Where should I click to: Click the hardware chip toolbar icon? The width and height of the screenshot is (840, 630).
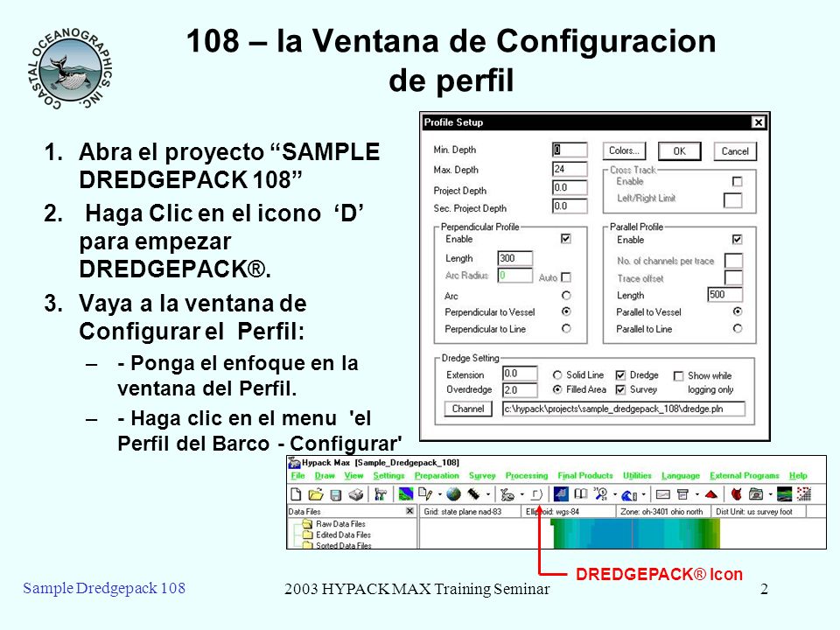coord(473,493)
